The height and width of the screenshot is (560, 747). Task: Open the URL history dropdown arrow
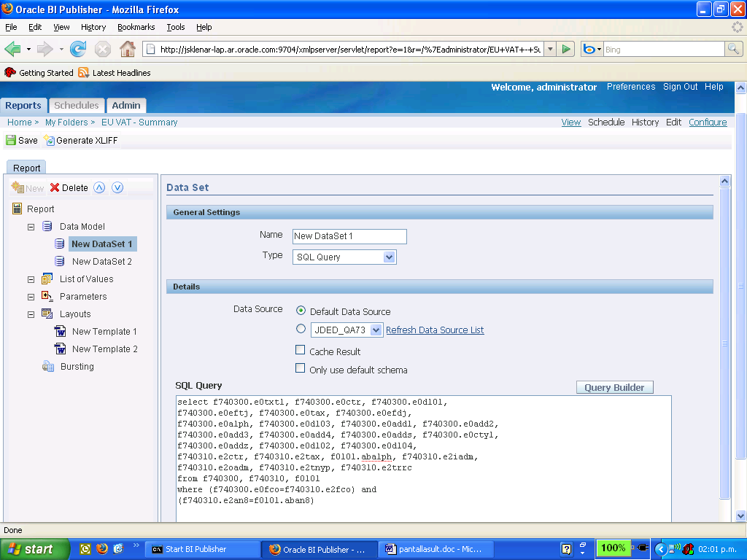(x=550, y=49)
